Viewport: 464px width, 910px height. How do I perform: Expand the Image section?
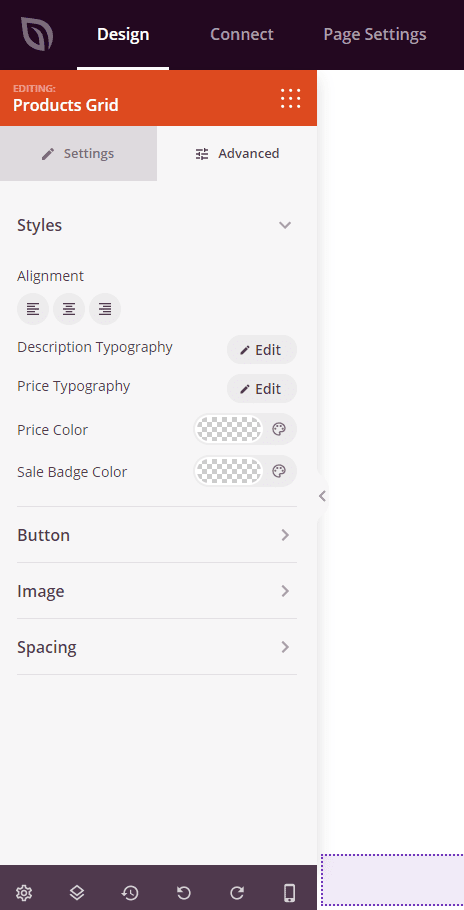tap(157, 591)
